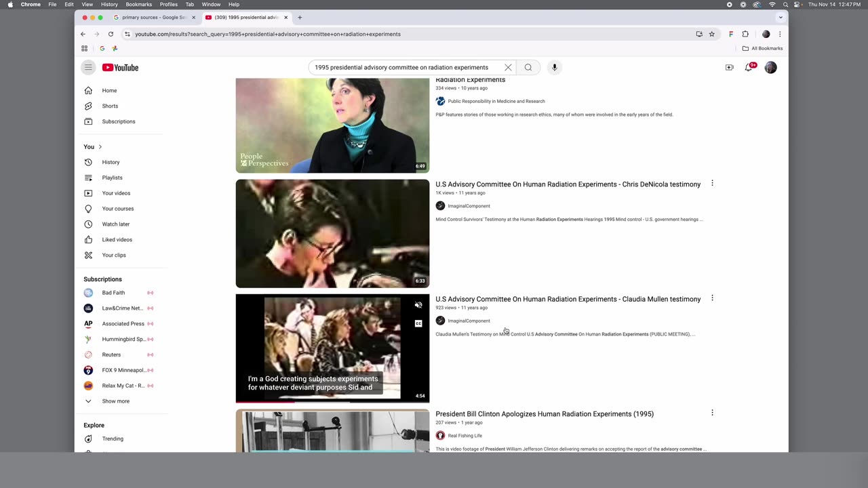Open a new Chrome tab

(300, 17)
